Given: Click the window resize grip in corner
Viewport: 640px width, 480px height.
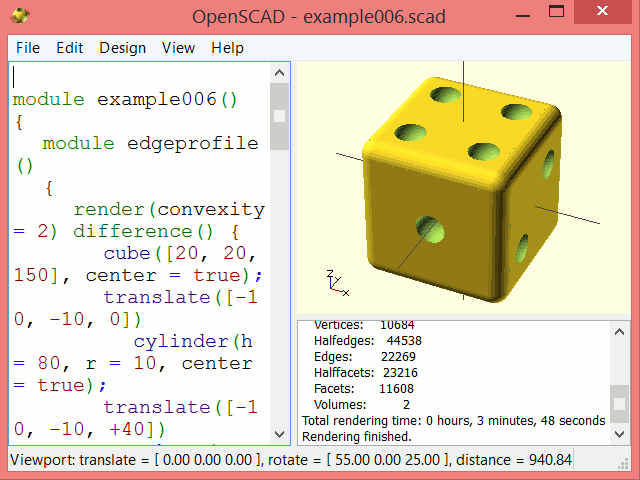Looking at the screenshot, I should pos(623,464).
